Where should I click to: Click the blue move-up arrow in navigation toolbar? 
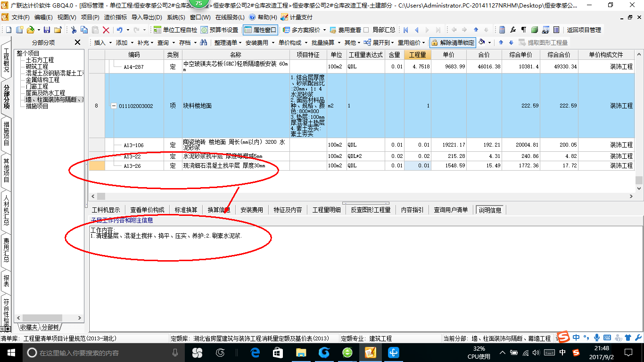(x=476, y=30)
